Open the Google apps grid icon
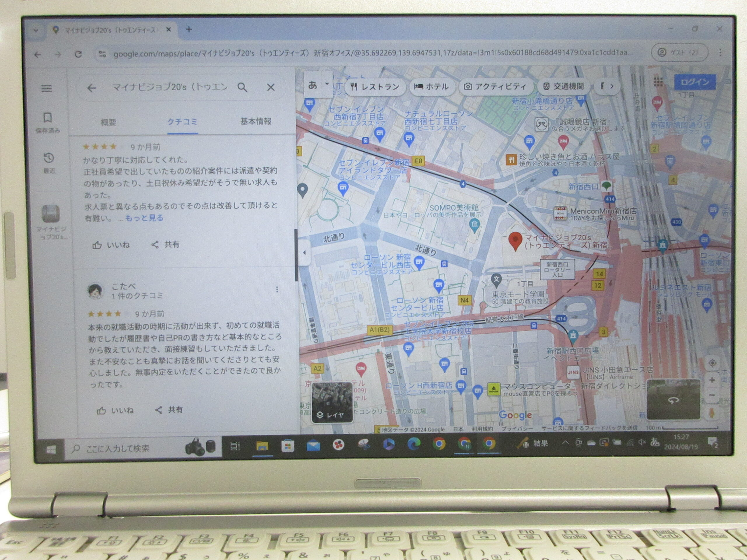747x560 pixels. (x=658, y=81)
